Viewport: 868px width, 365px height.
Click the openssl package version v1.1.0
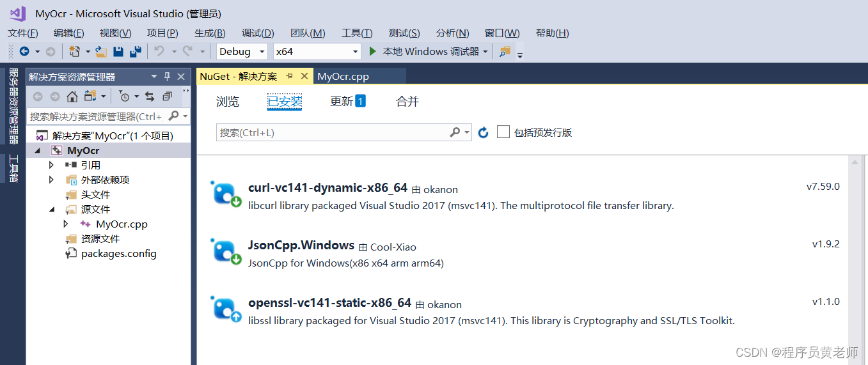click(826, 301)
